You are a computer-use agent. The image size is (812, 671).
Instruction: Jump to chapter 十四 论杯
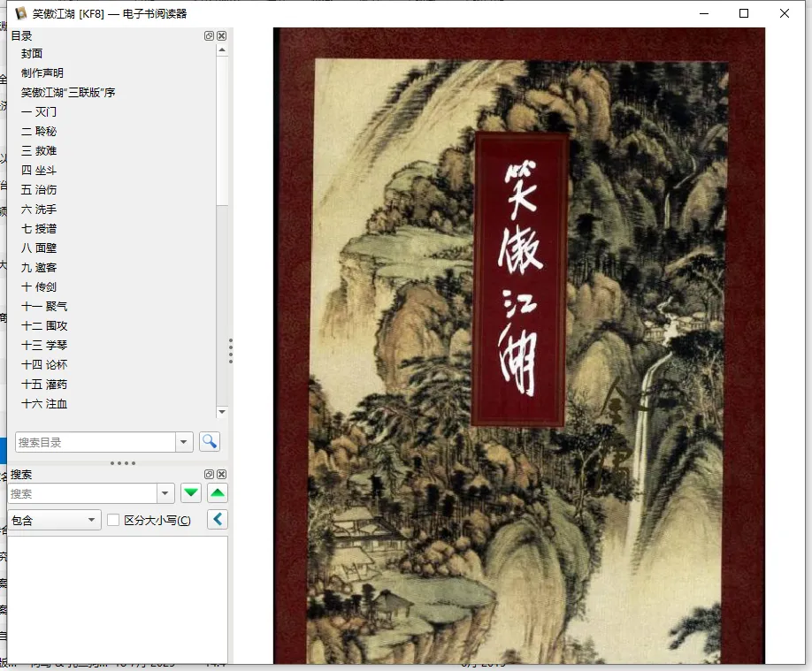[x=44, y=364]
